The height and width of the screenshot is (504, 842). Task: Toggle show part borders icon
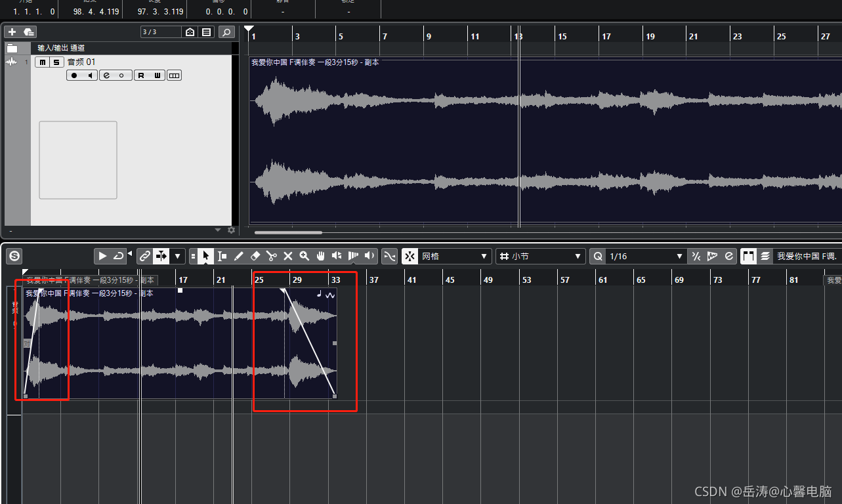(x=749, y=256)
